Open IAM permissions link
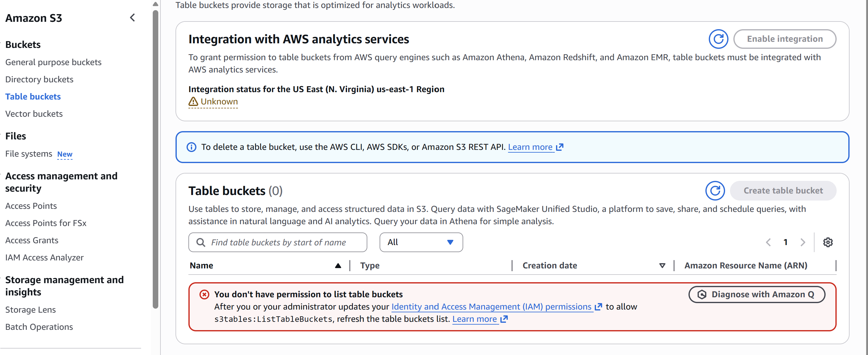This screenshot has height=355, width=868. click(491, 306)
